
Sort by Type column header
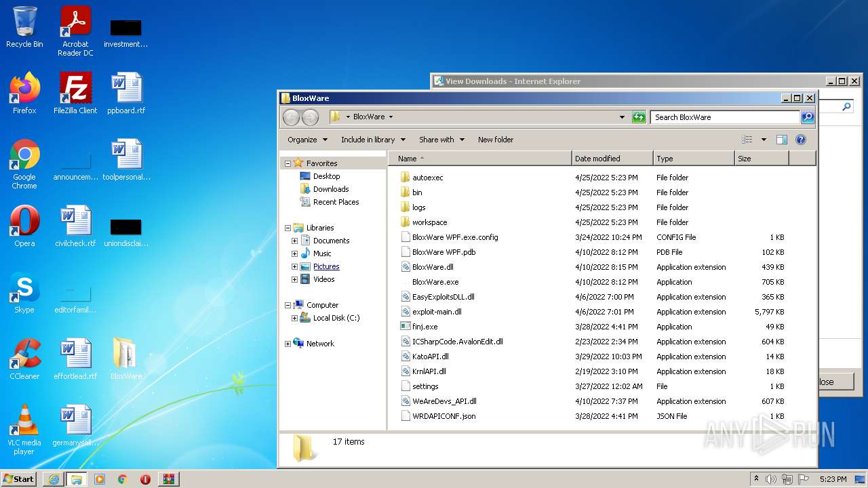click(x=694, y=159)
